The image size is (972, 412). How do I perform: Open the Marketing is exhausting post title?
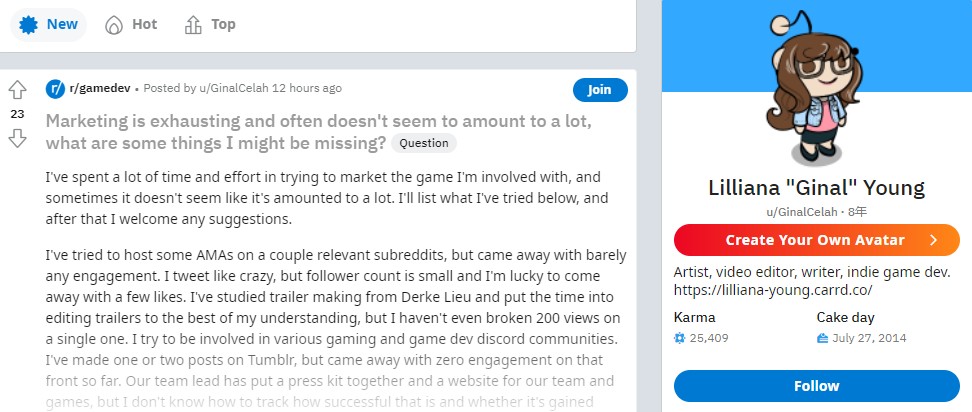point(318,132)
